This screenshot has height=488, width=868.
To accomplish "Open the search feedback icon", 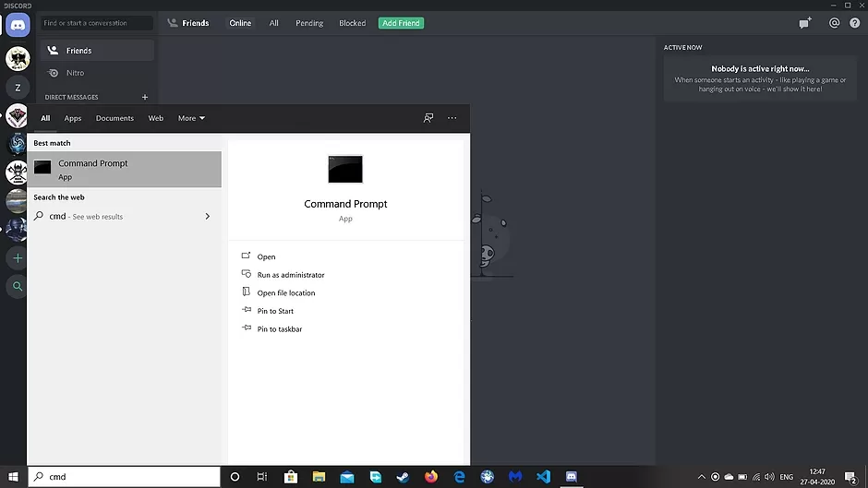I will (x=428, y=118).
